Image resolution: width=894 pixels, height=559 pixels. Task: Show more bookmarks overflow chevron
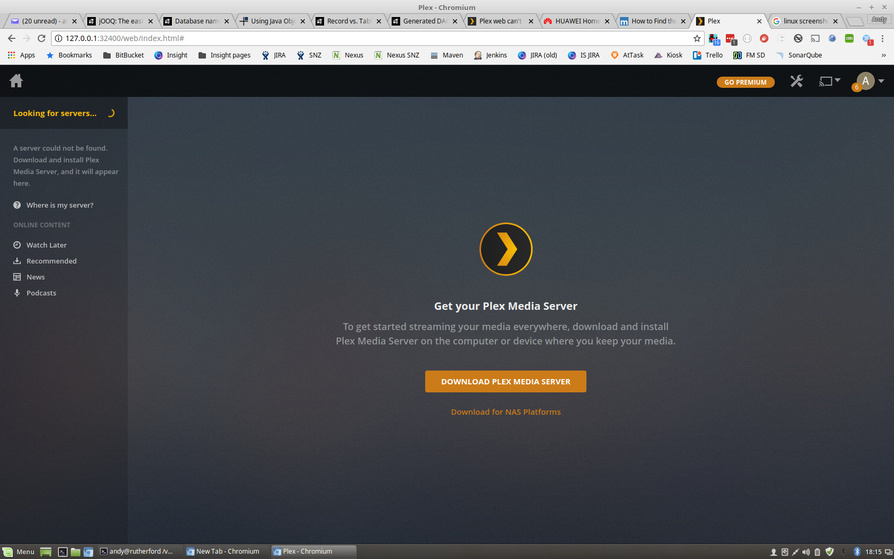point(884,55)
